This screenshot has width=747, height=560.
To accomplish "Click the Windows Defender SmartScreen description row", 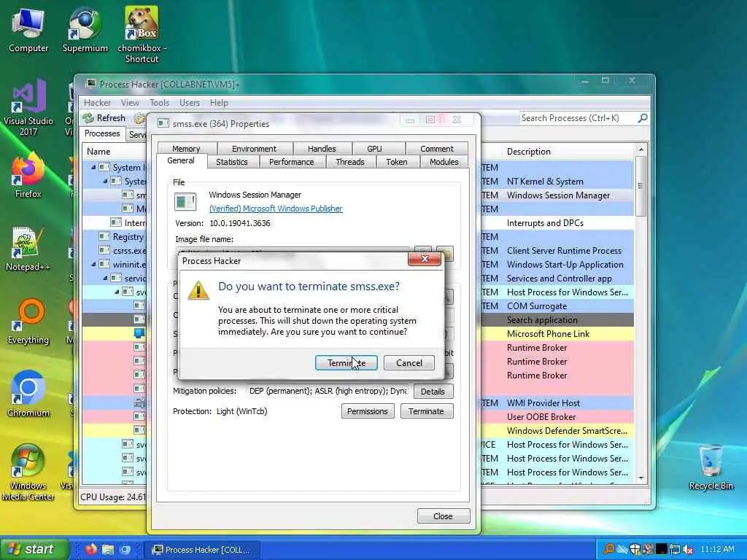I will (x=567, y=430).
